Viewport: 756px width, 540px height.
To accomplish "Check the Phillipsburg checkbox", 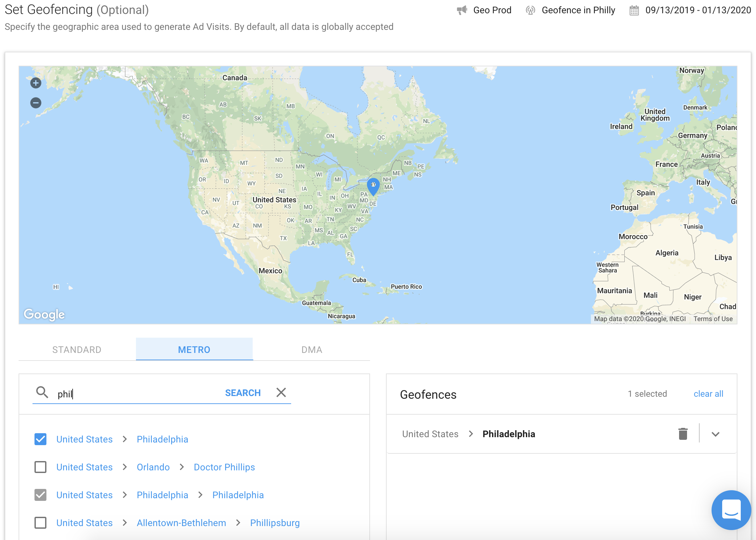I will pyautogui.click(x=40, y=523).
